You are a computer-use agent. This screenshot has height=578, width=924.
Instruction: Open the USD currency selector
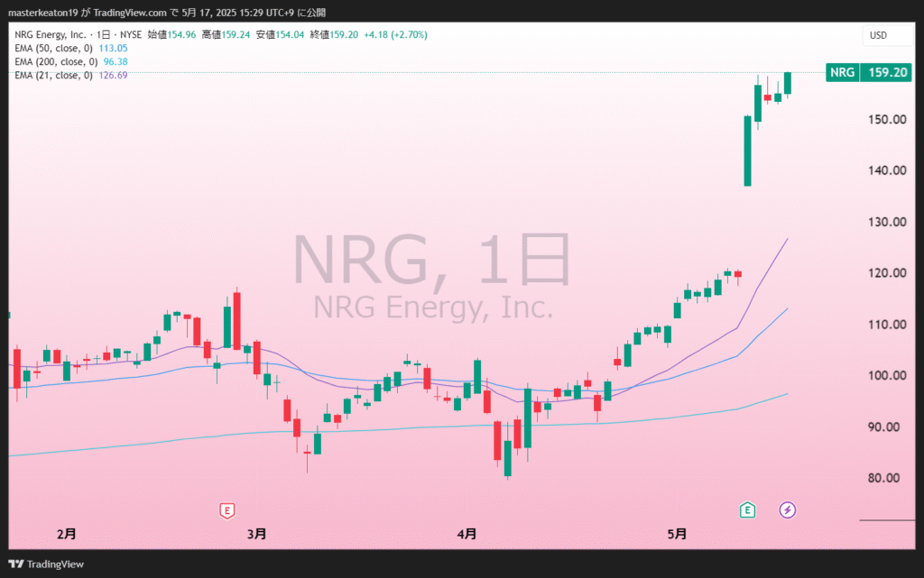pyautogui.click(x=887, y=35)
